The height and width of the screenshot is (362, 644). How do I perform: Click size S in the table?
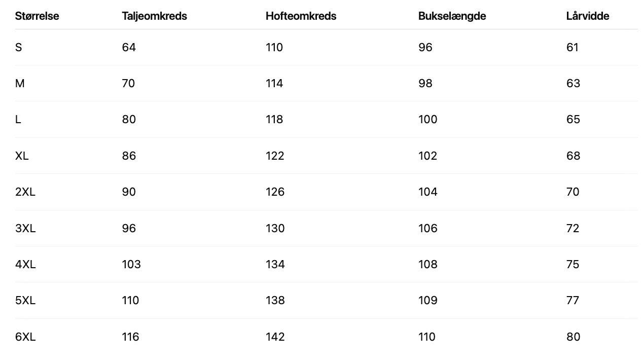tap(19, 48)
